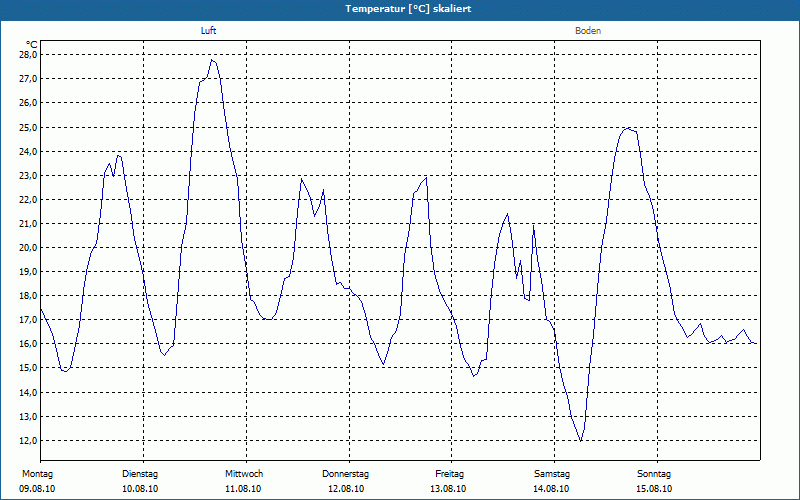Click the date 12.08.10
800x500 pixels.
(x=346, y=489)
